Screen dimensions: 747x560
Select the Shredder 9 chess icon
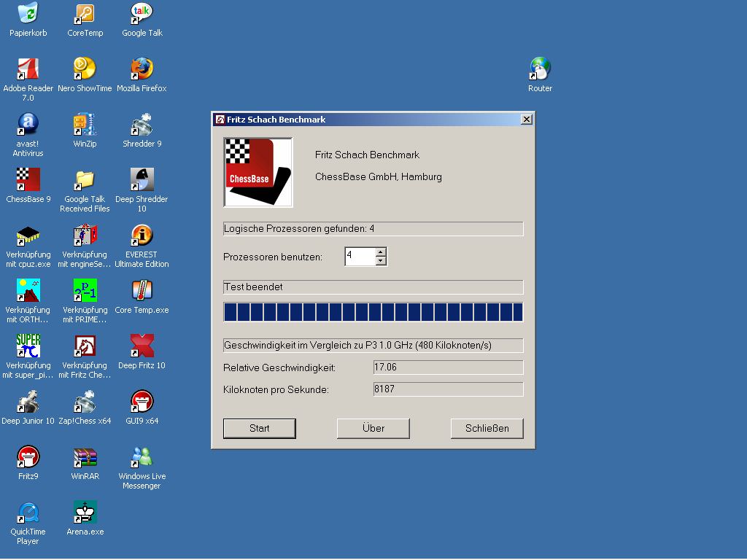142,124
